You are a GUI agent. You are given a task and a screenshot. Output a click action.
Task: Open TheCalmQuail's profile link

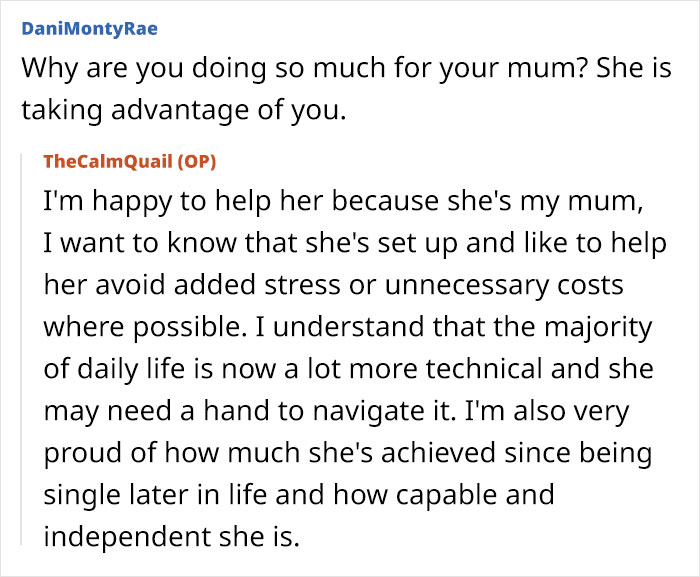coord(108,162)
